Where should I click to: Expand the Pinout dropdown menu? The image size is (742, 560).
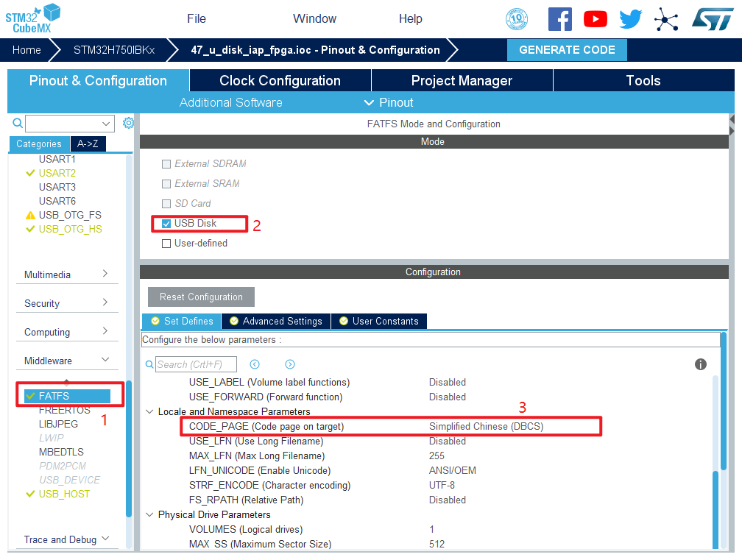click(x=389, y=102)
